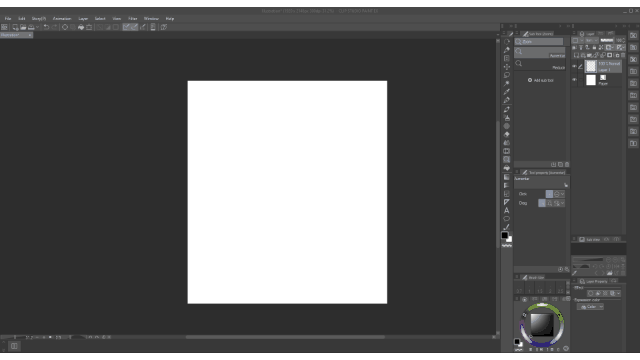This screenshot has width=640, height=360.
Task: Select the Lasso selection tool
Action: [507, 75]
